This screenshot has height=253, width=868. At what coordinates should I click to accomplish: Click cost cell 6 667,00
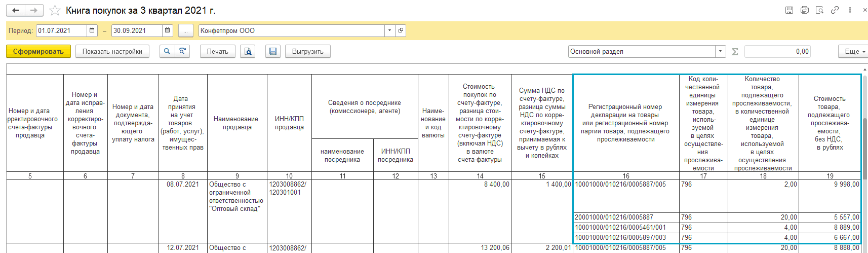(x=830, y=238)
